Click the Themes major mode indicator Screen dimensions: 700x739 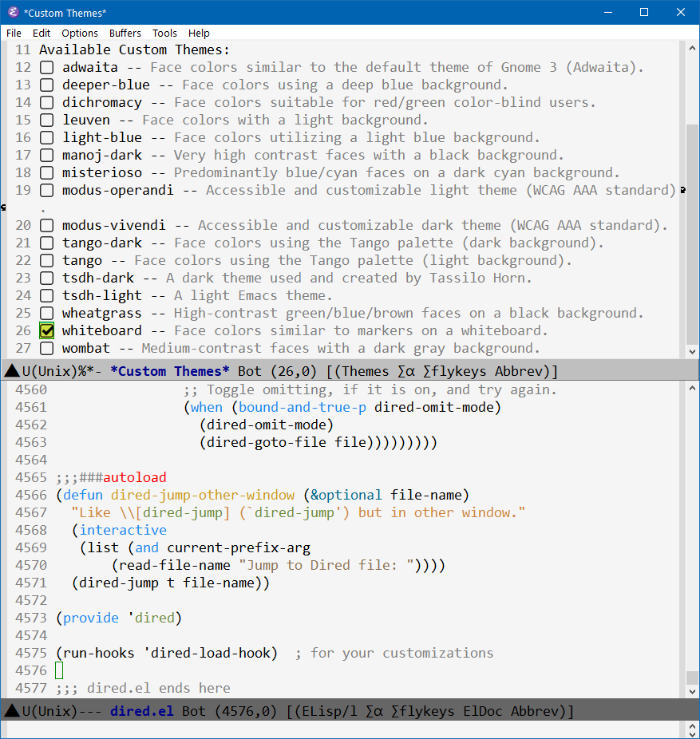[x=366, y=371]
